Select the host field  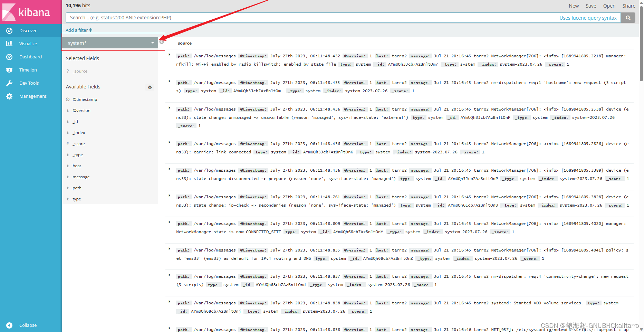(x=77, y=166)
